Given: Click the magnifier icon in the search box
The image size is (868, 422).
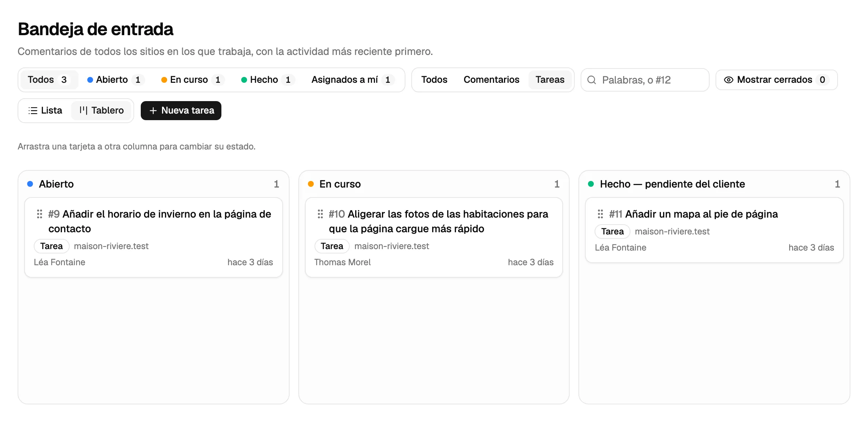Looking at the screenshot, I should coord(592,80).
